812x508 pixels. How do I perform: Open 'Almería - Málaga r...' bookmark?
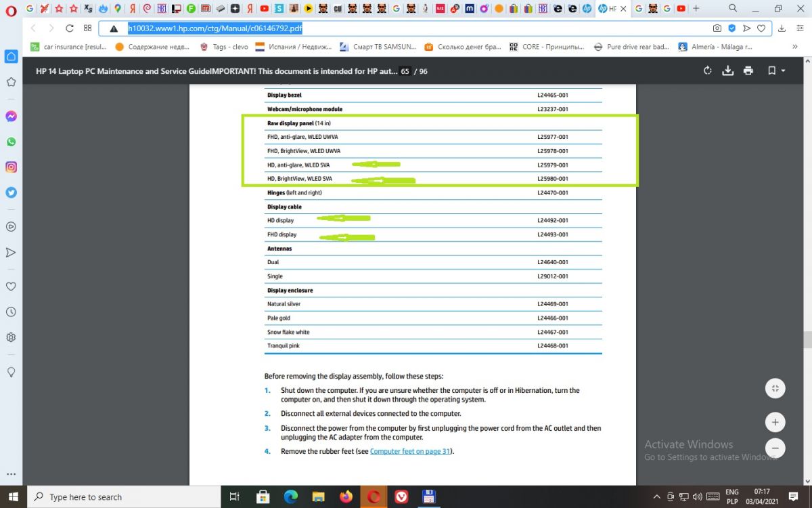point(715,47)
